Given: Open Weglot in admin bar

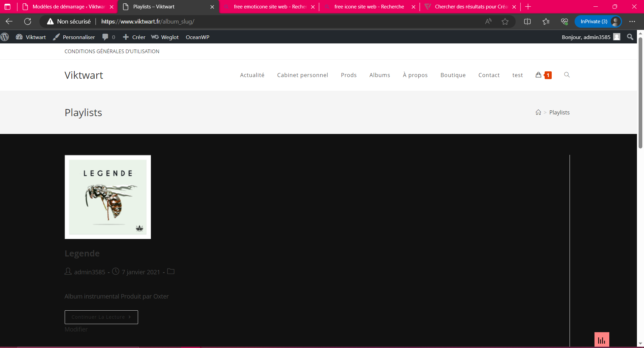Looking at the screenshot, I should [165, 37].
